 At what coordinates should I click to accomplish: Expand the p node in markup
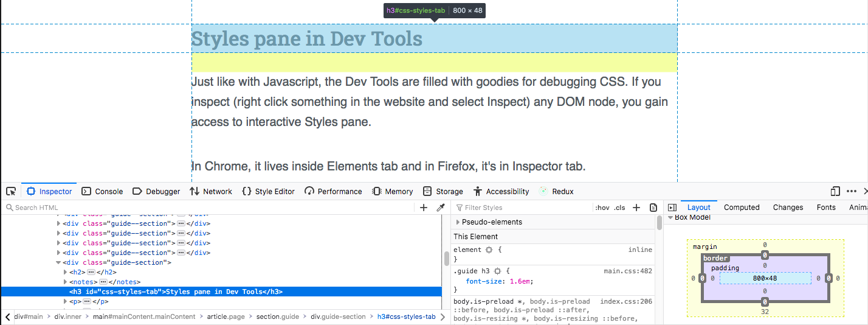click(x=66, y=301)
